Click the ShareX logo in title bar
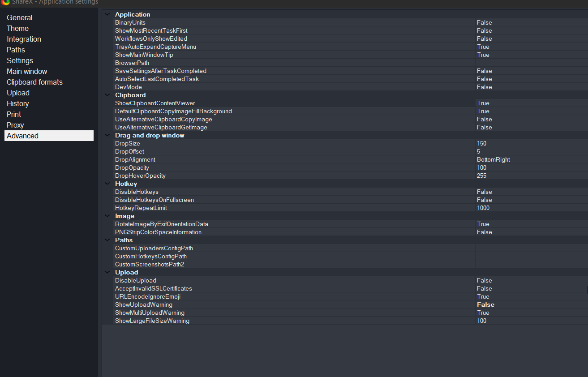The height and width of the screenshot is (377, 588). tap(6, 2)
